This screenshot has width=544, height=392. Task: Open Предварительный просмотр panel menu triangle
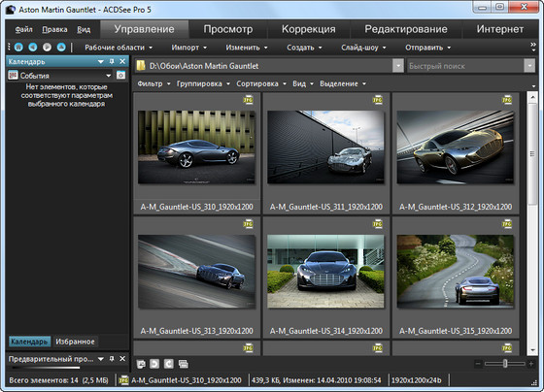coord(101,359)
